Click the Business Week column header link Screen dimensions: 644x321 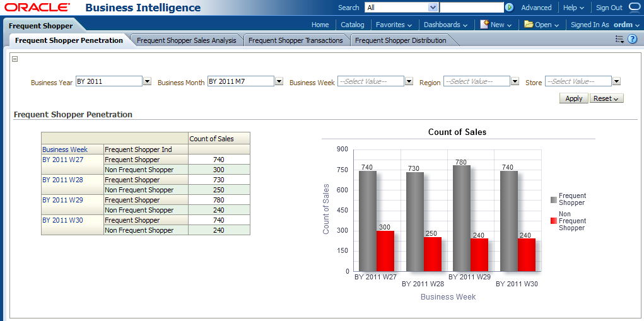pos(65,149)
